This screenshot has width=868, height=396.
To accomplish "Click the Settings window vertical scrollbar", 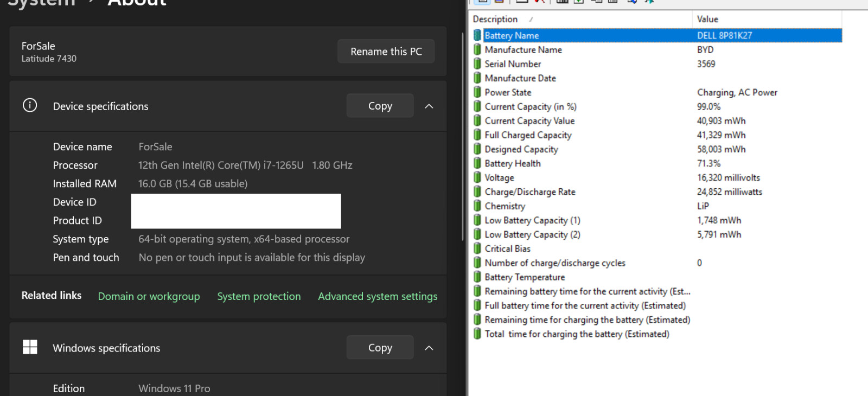I will click(x=462, y=136).
